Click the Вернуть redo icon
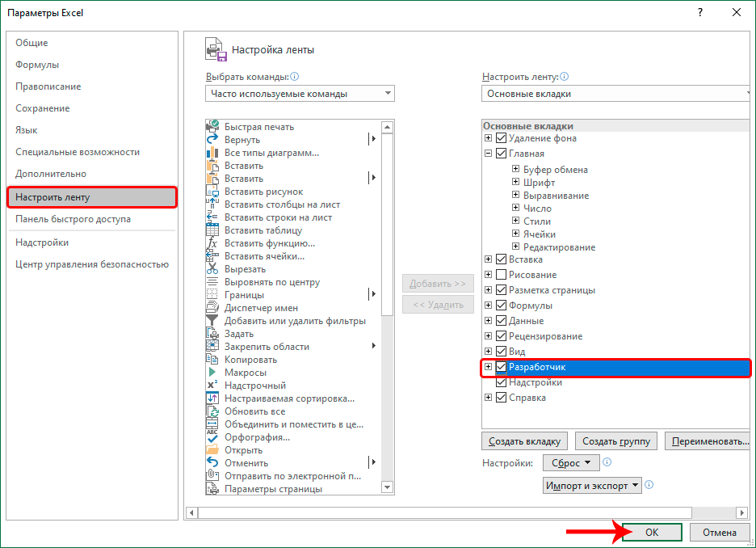 click(x=212, y=139)
